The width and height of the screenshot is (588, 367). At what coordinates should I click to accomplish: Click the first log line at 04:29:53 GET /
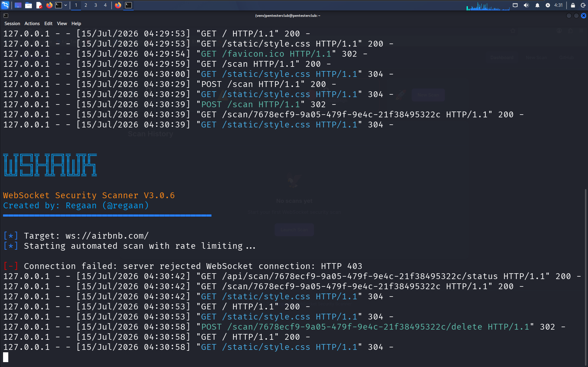tap(157, 34)
